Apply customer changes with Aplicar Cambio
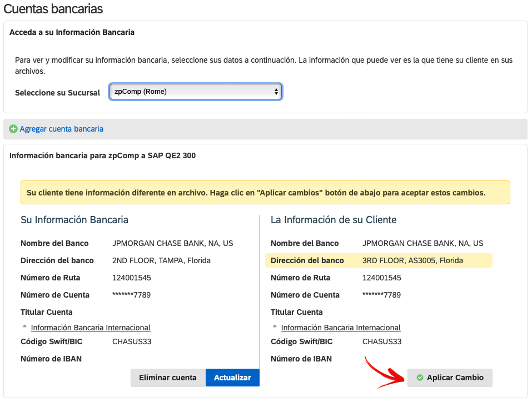This screenshot has width=532, height=402. [450, 378]
